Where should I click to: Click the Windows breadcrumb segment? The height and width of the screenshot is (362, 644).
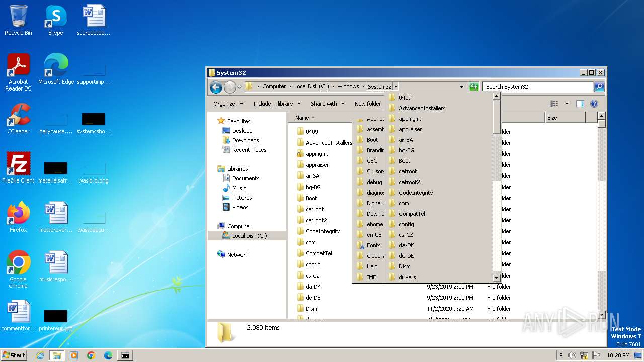pyautogui.click(x=348, y=87)
